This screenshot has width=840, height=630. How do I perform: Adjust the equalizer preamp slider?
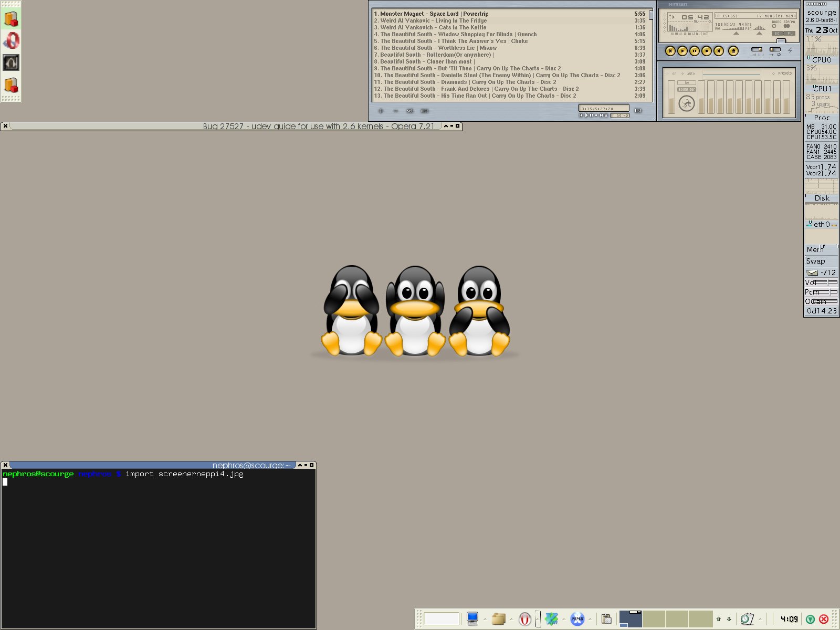tap(671, 97)
